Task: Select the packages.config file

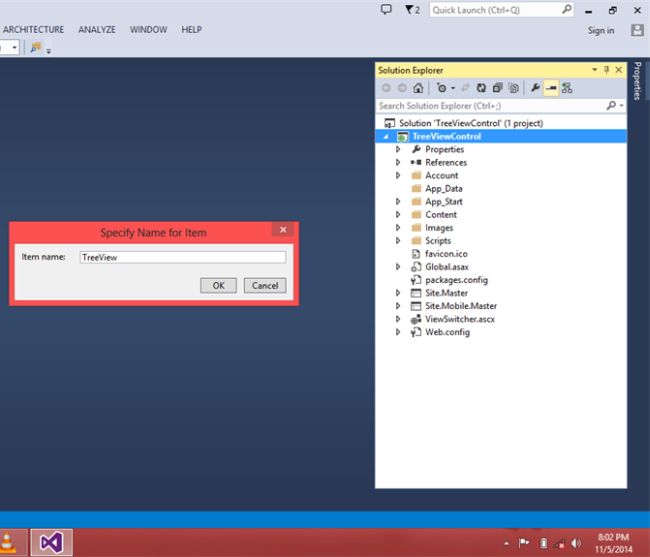Action: [x=456, y=280]
